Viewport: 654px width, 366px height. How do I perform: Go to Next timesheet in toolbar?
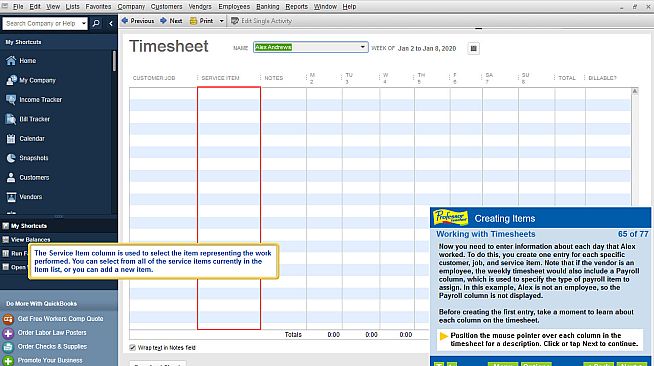click(x=171, y=21)
